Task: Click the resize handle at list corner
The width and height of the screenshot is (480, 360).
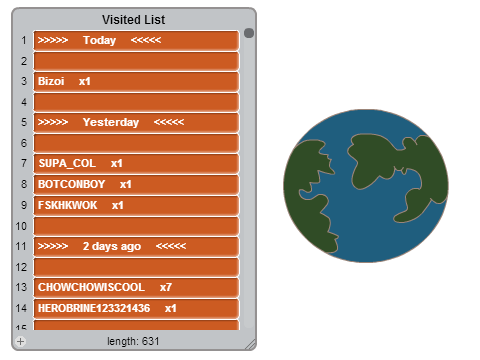Action: click(250, 344)
